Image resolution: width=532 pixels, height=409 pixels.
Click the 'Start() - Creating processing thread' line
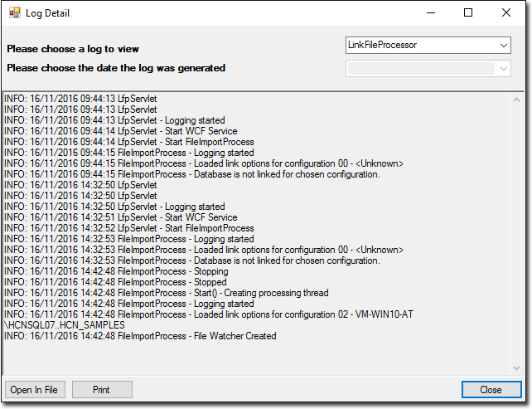tap(166, 293)
